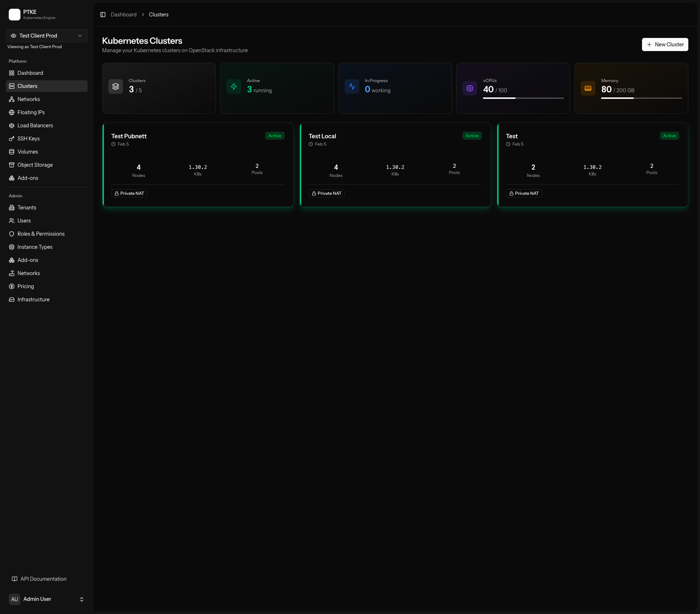700x614 pixels.
Task: Select Clusters in the breadcrumb trail
Action: pos(158,15)
